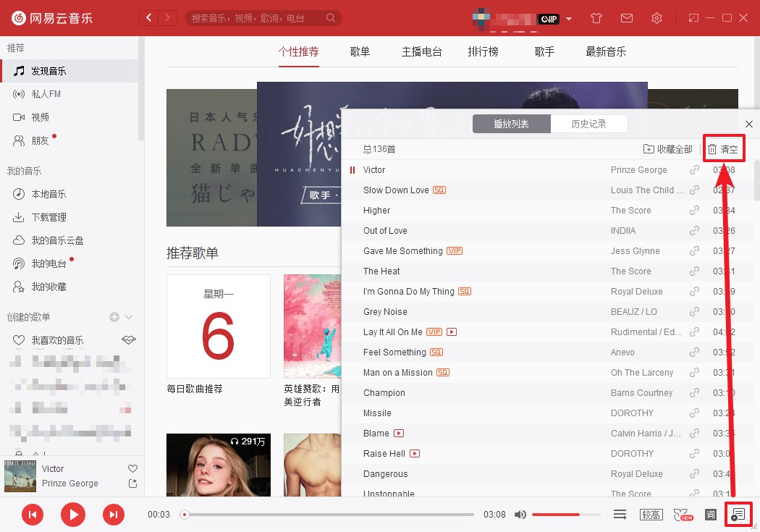Image resolution: width=760 pixels, height=532 pixels.
Task: Select the 个性推荐 tab
Action: coord(298,51)
